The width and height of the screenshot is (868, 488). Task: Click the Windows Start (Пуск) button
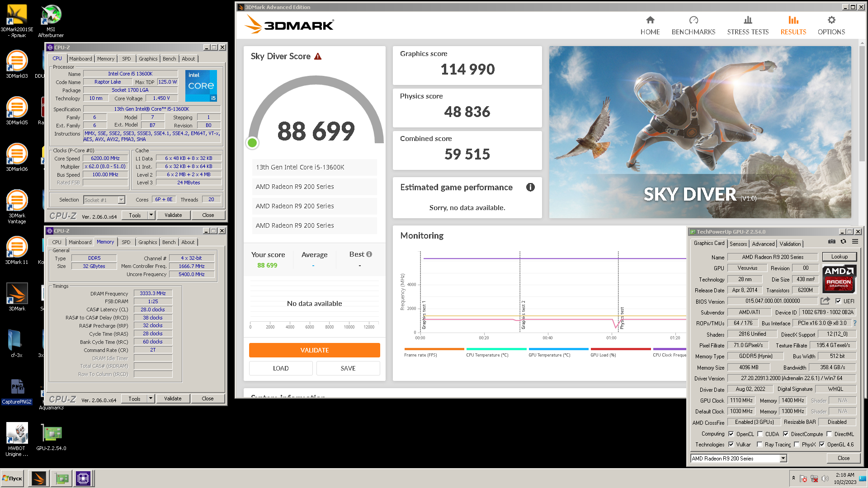click(13, 479)
